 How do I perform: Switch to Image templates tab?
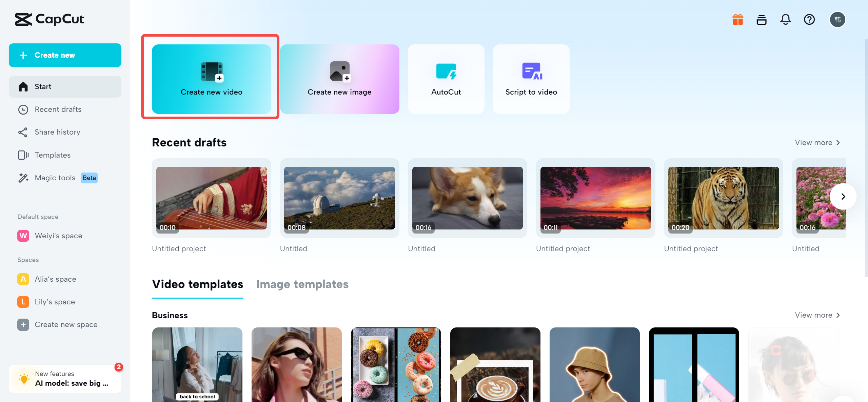[x=302, y=284]
